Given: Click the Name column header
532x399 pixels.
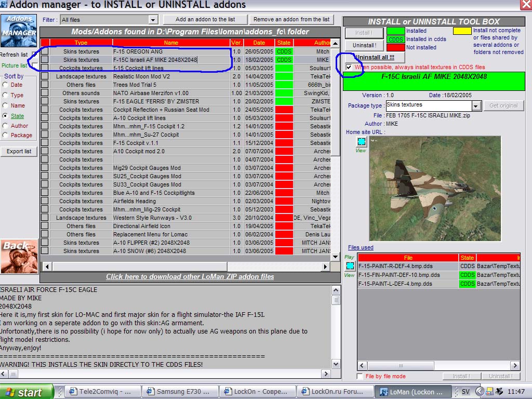Looking at the screenshot, I should pos(171,43).
